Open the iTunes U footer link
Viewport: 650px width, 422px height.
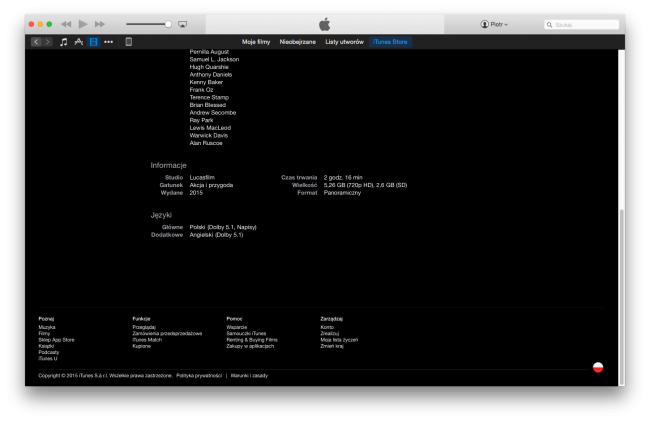[x=48, y=358]
